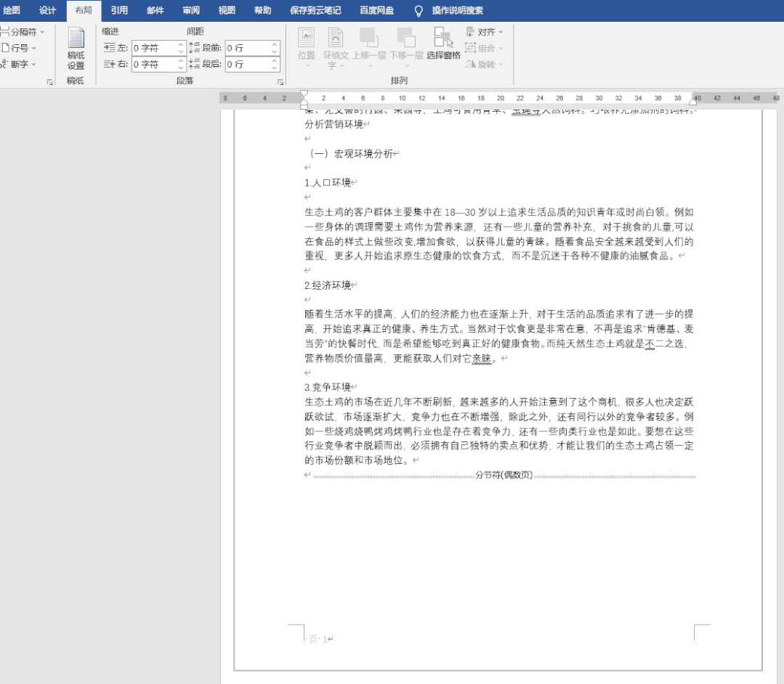
Task: Open the 断字 hyphenation dropdown
Action: (18, 64)
